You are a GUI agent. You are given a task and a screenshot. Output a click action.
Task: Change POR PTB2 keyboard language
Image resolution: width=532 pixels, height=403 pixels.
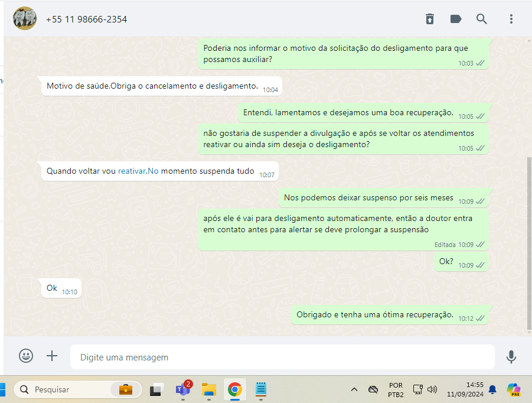396,390
